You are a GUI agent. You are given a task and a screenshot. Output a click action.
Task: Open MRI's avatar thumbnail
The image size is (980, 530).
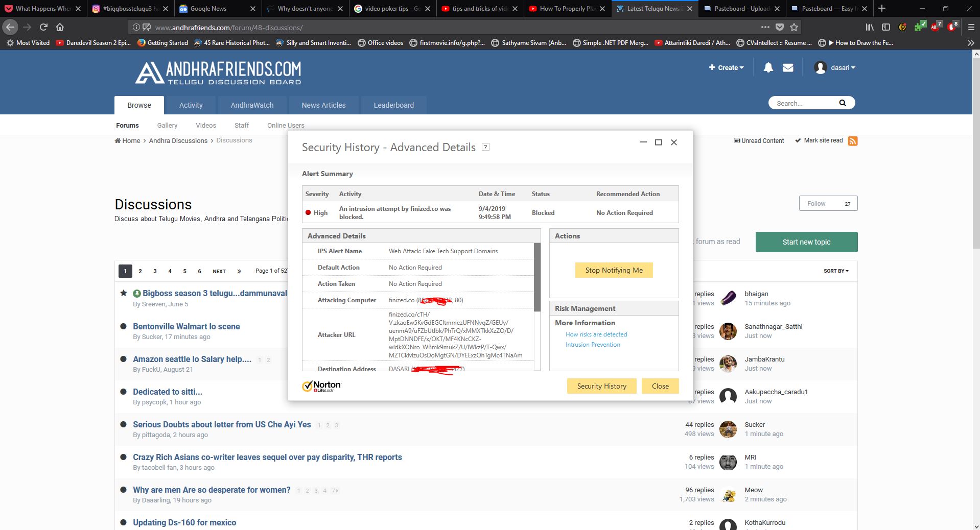pyautogui.click(x=728, y=462)
